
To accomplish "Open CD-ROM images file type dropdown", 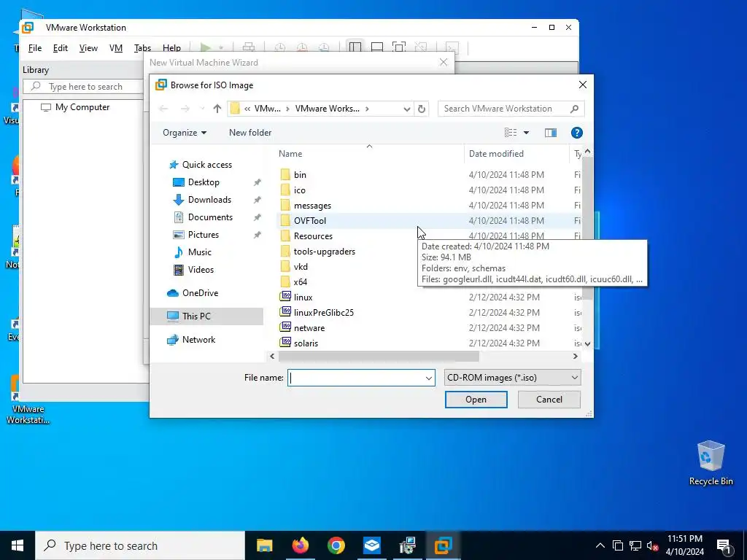I will tap(512, 378).
